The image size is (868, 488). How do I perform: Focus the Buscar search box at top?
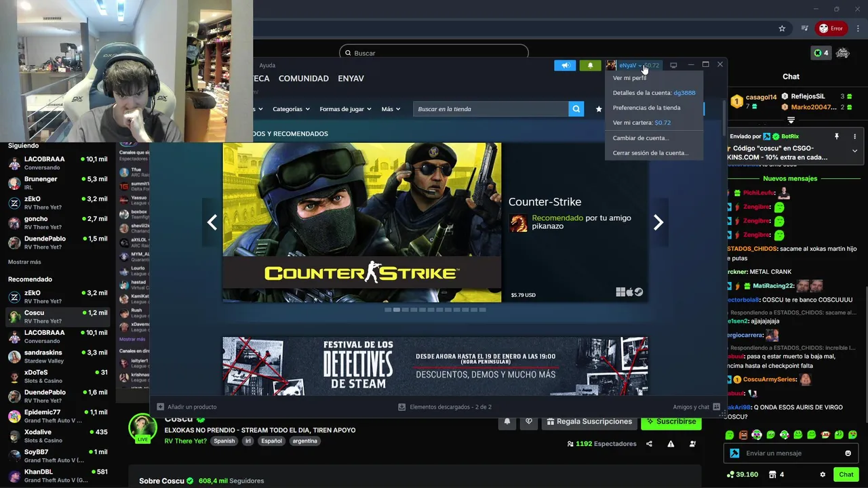click(434, 53)
